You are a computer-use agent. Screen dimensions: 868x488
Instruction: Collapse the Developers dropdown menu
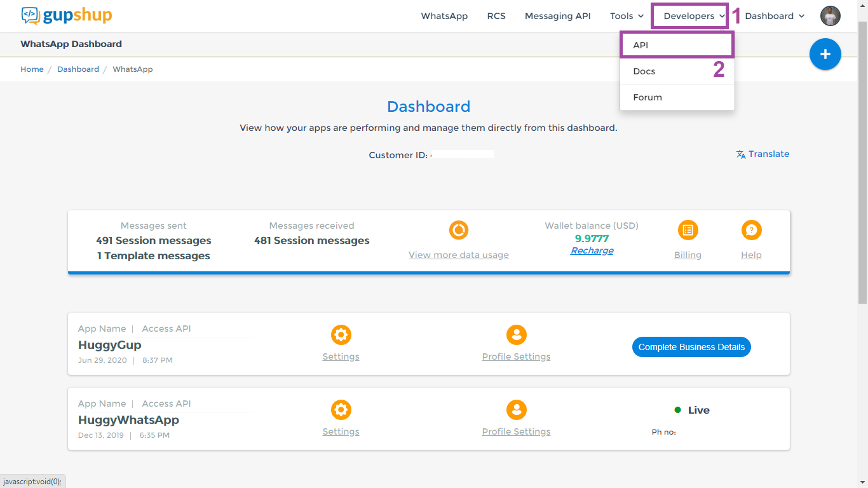tap(694, 16)
